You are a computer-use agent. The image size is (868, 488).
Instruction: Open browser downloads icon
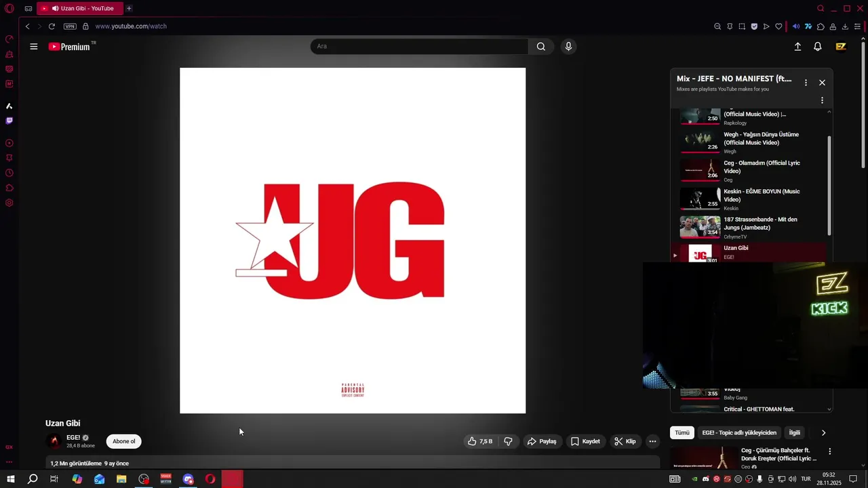845,26
